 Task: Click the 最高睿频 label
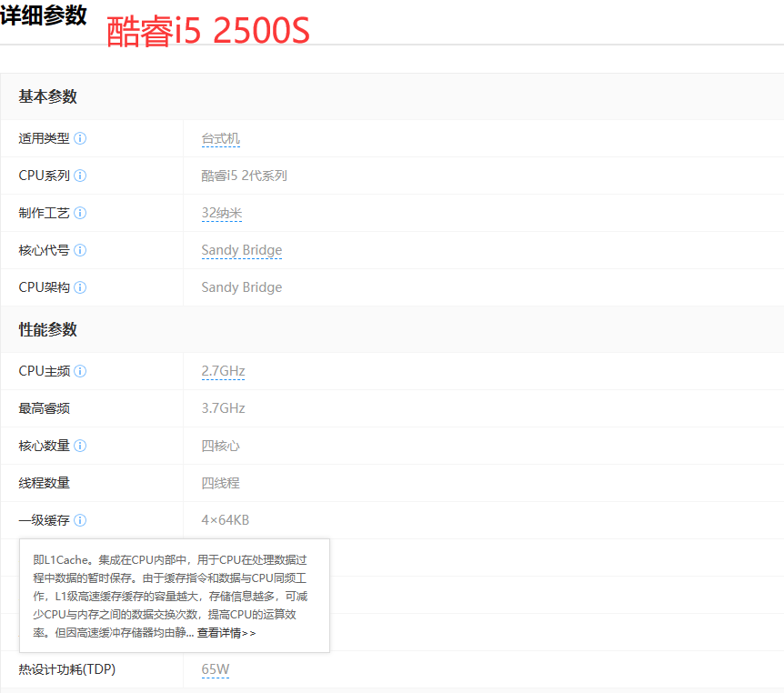(44, 408)
